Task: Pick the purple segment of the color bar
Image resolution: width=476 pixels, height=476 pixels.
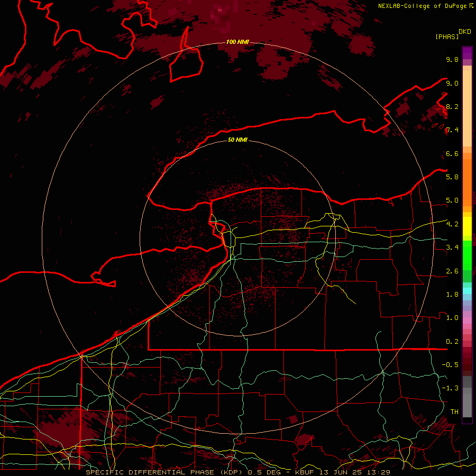Action: click(x=467, y=53)
